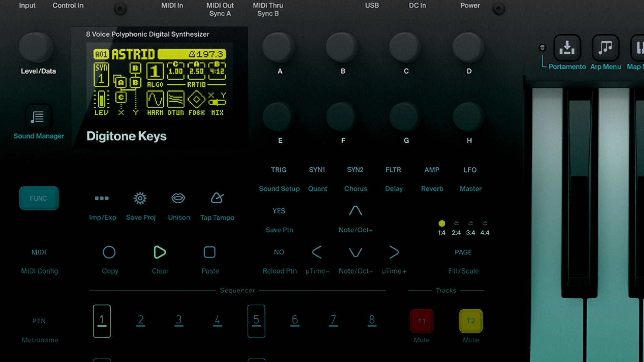Toggle sequencer step 7
The image size is (644, 362).
pos(333,321)
